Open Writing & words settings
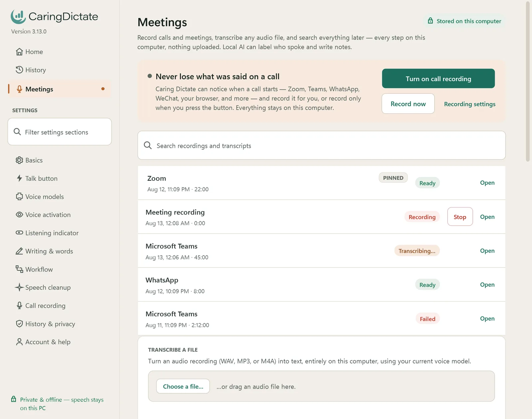This screenshot has height=419, width=532. [60, 251]
